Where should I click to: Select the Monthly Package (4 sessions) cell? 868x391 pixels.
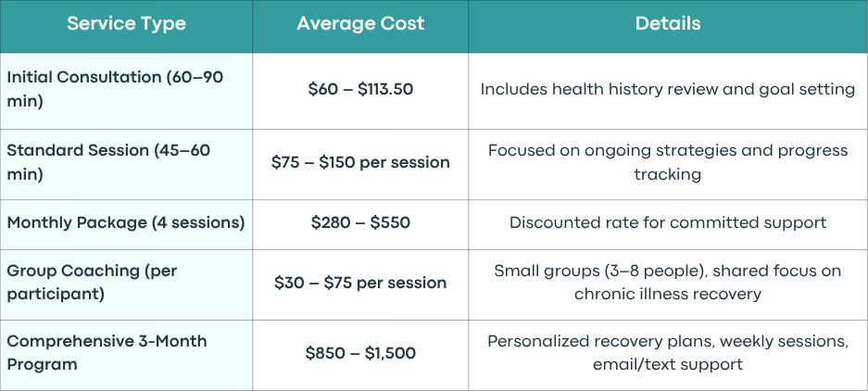pyautogui.click(x=126, y=224)
